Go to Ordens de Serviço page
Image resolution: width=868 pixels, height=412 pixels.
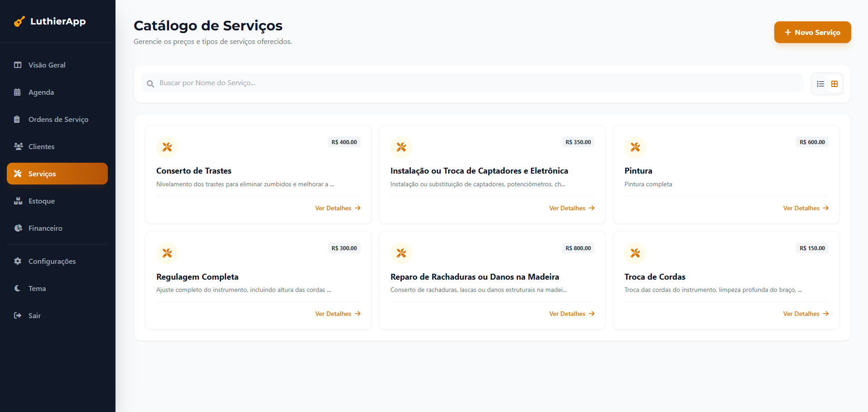click(x=58, y=120)
